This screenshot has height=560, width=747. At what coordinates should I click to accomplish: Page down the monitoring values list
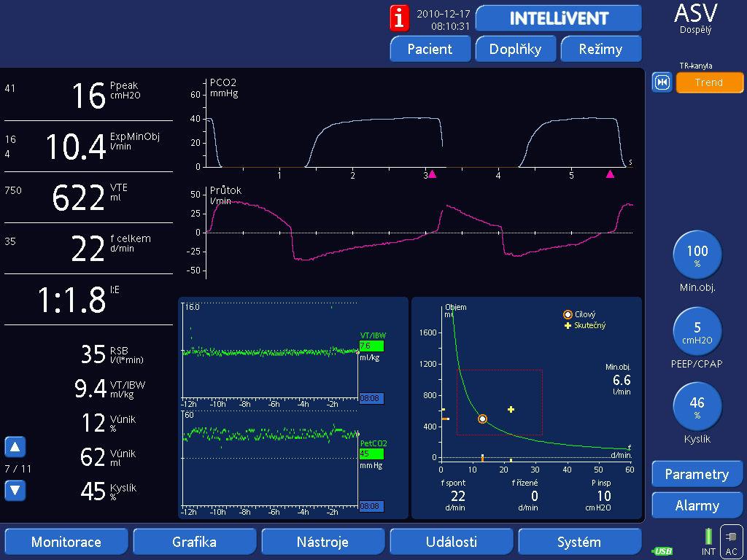tap(15, 491)
